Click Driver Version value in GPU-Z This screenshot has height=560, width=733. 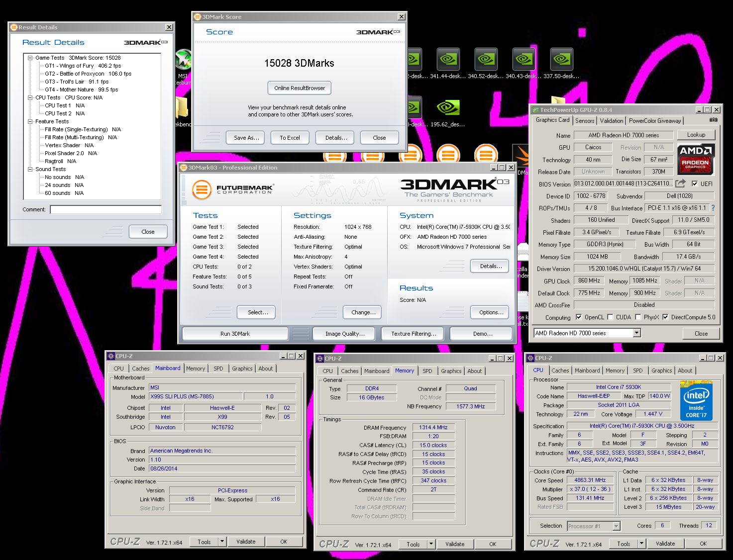click(x=644, y=269)
